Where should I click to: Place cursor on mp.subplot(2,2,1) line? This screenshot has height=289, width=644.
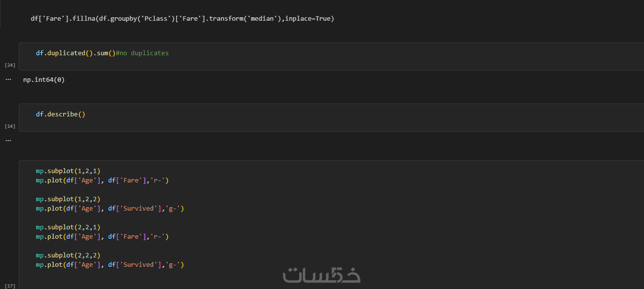(x=68, y=227)
